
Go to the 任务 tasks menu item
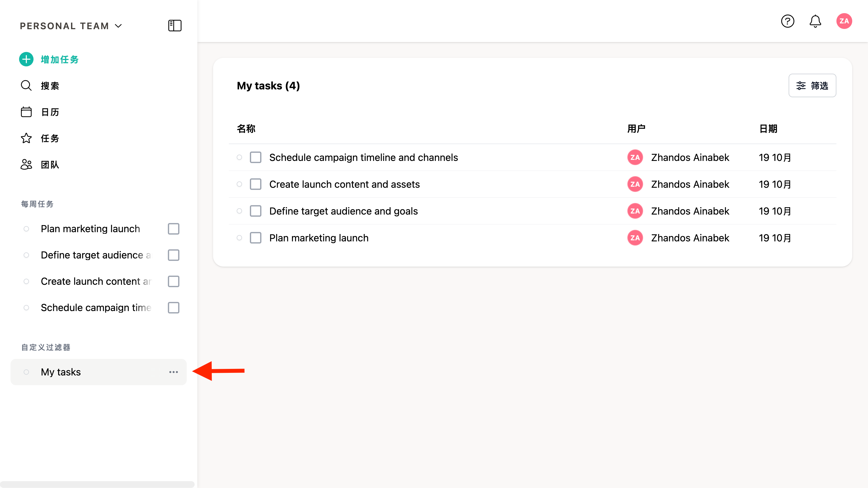(50, 138)
